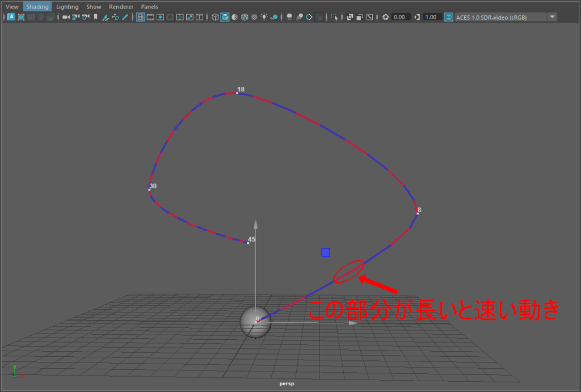Click the use all lights bulb icon
Image resolution: width=581 pixels, height=392 pixels.
pyautogui.click(x=264, y=17)
